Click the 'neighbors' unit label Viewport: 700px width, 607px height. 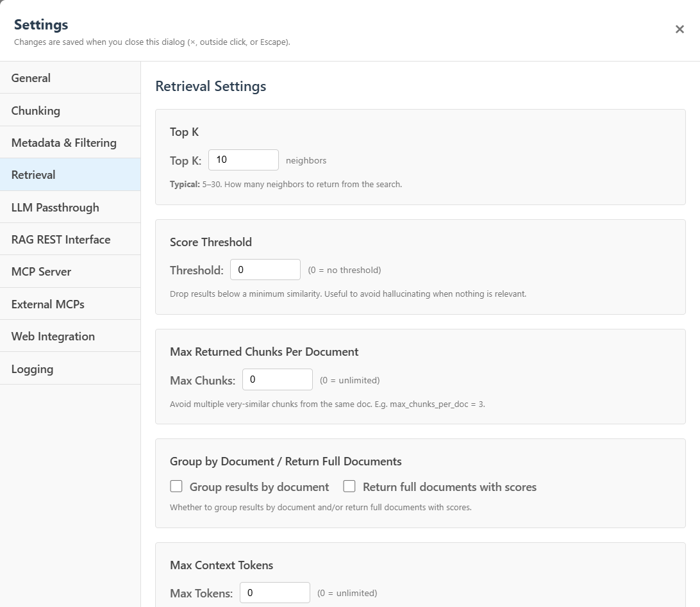[x=306, y=161]
